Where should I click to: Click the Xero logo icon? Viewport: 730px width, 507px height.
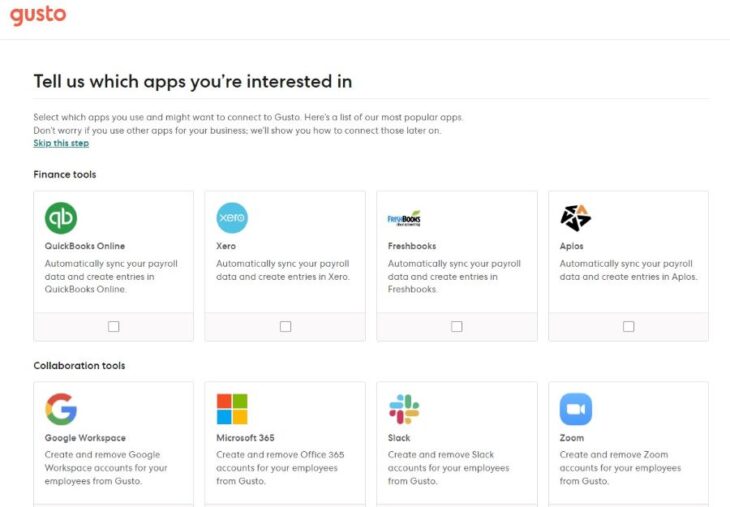pyautogui.click(x=232, y=218)
